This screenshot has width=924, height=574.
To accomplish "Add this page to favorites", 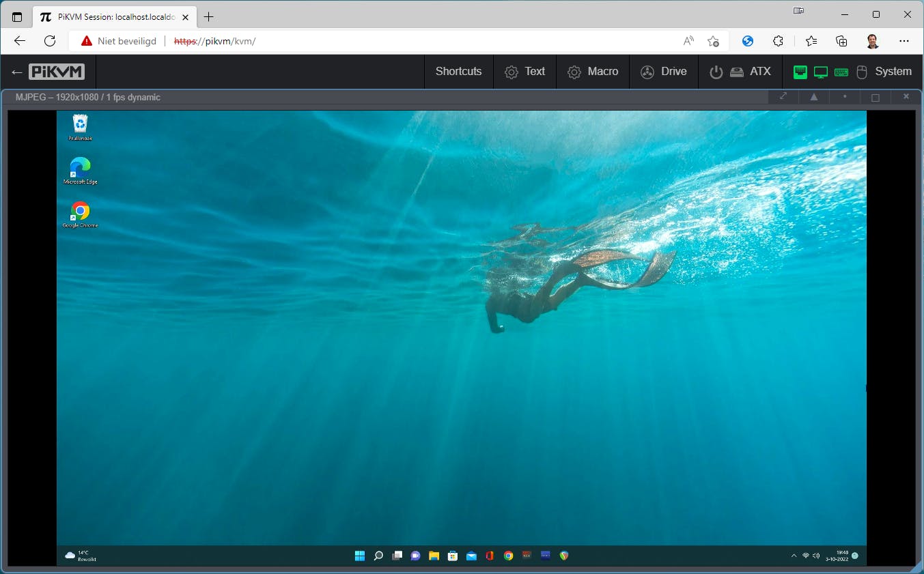I will [713, 41].
